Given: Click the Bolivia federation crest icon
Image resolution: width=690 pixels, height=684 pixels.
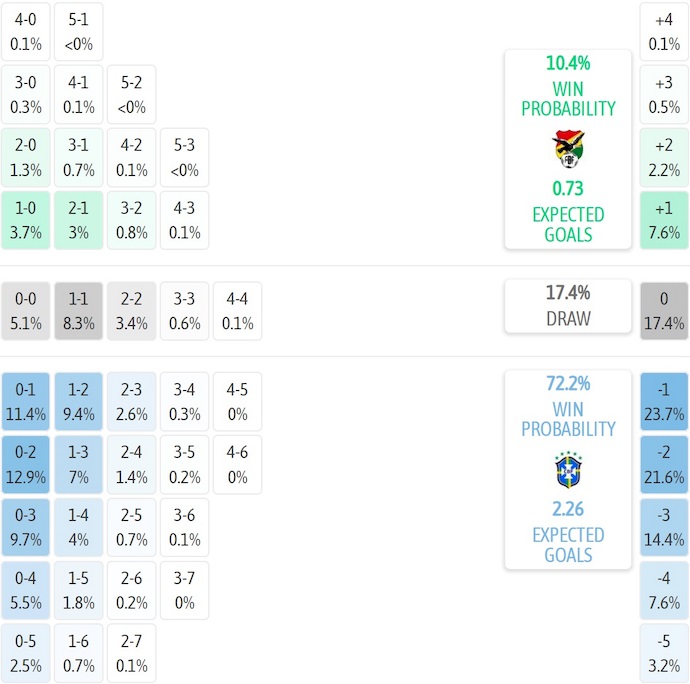Looking at the screenshot, I should coord(568,149).
